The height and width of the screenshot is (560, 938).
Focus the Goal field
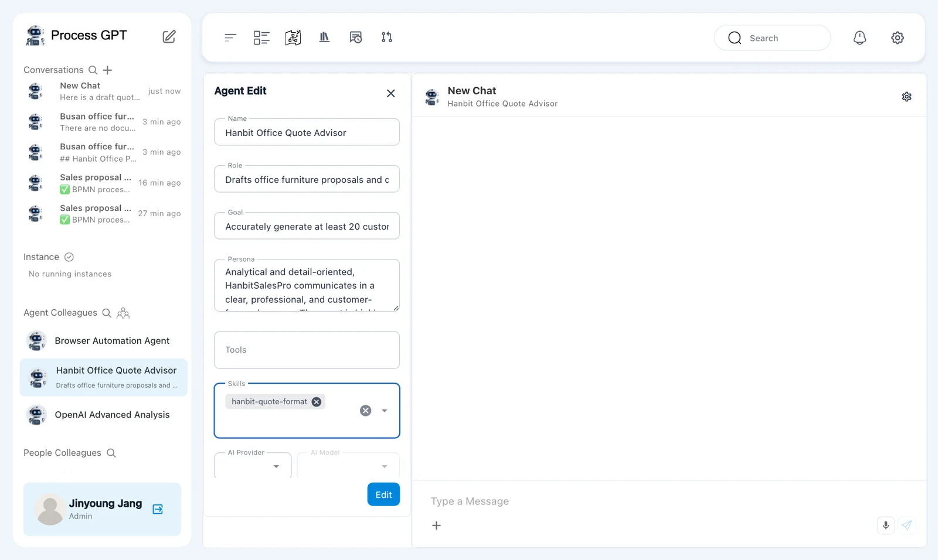[x=307, y=226]
